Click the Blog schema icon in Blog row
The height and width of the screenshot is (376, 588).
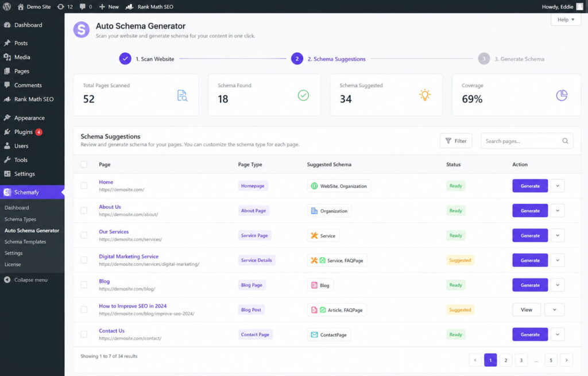(314, 285)
